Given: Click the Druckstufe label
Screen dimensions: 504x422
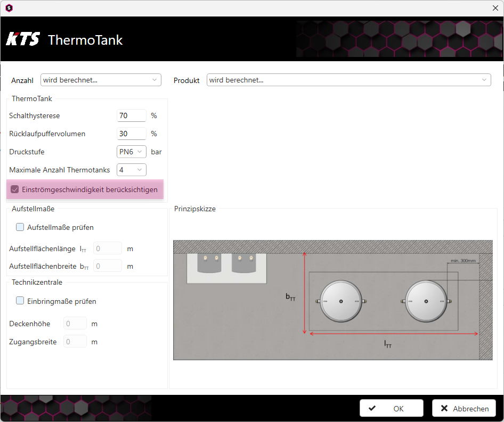Looking at the screenshot, I should pyautogui.click(x=27, y=152).
